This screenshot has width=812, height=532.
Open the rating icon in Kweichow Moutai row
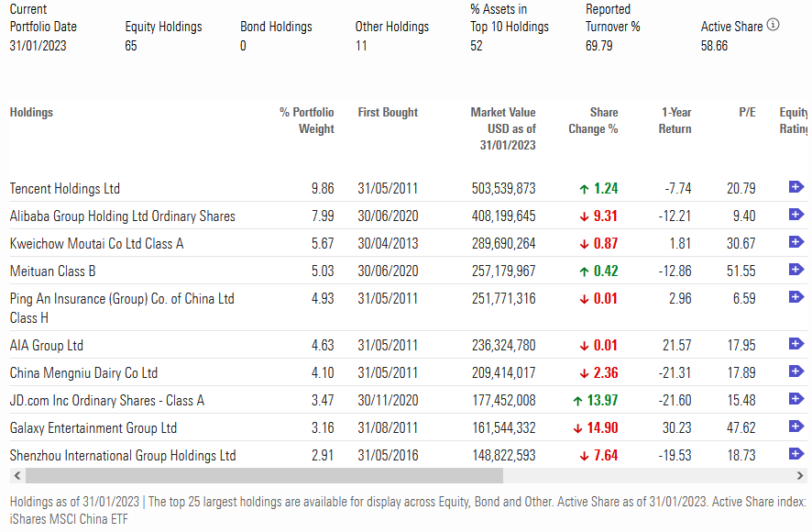click(796, 242)
